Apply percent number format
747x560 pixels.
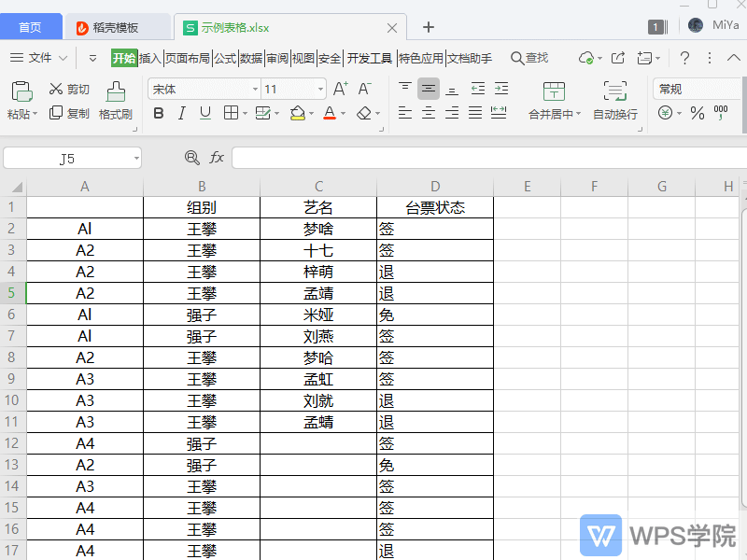[697, 114]
